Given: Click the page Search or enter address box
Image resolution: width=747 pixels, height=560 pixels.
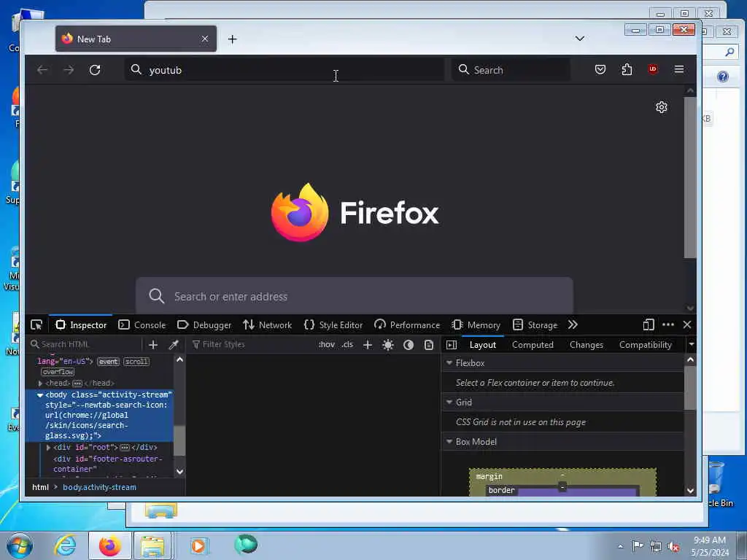Looking at the screenshot, I should pos(355,296).
